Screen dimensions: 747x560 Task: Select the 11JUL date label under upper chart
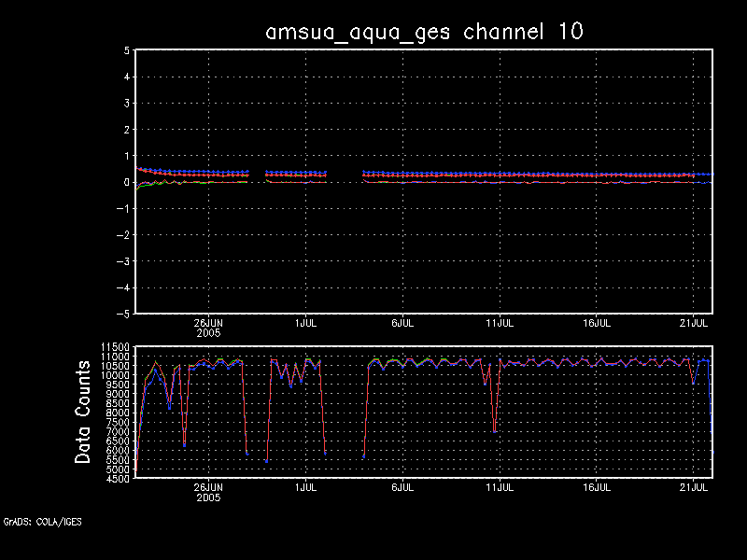click(x=500, y=322)
